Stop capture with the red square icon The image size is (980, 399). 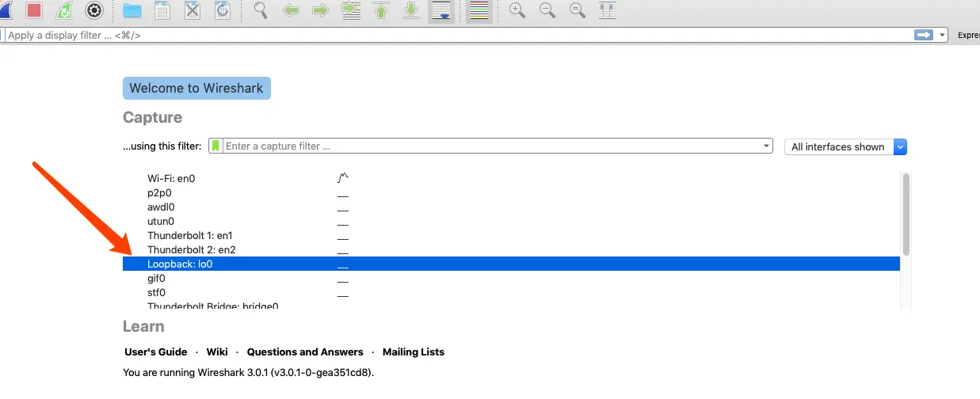(34, 10)
